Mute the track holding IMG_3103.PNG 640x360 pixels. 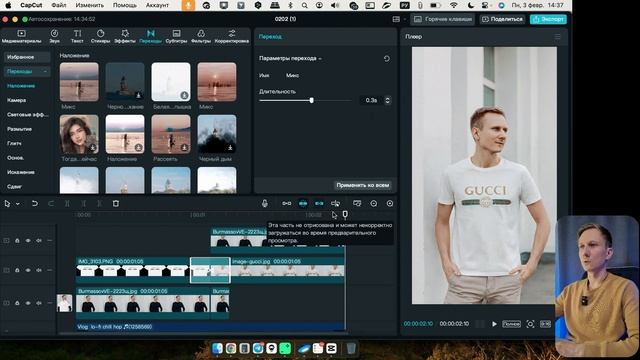[x=39, y=270]
